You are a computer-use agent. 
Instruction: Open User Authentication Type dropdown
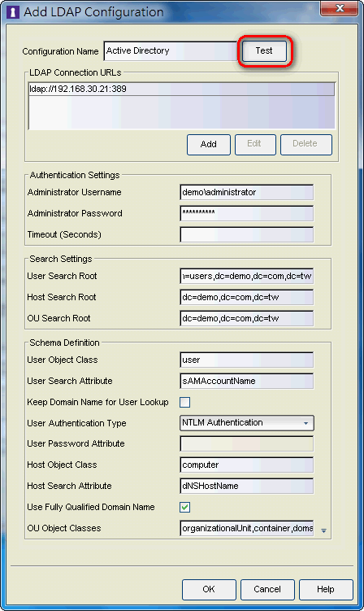tap(247, 423)
